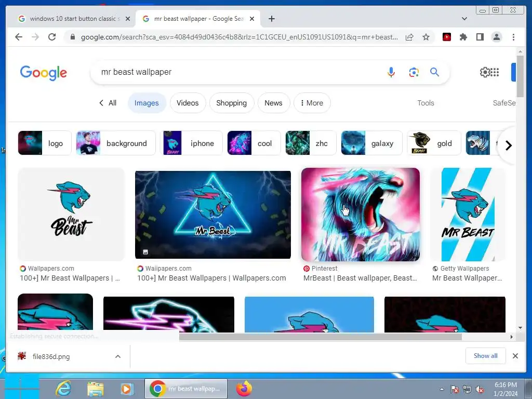Viewport: 532px width, 399px height.
Task: Open Windows Media Player from taskbar
Action: pyautogui.click(x=127, y=389)
